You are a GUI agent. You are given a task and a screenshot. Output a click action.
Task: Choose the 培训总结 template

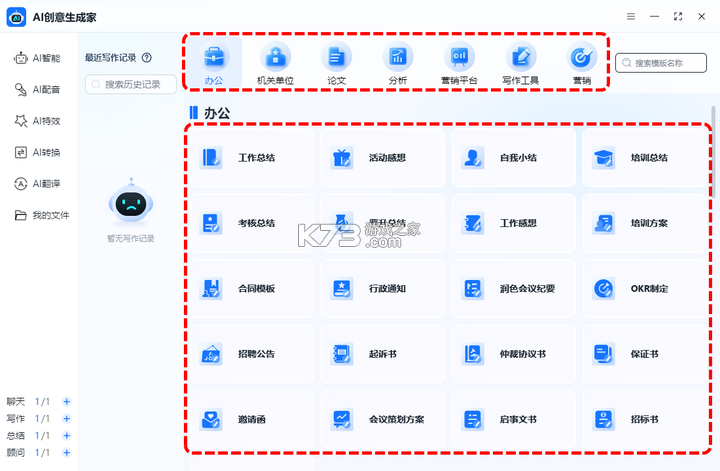point(644,158)
